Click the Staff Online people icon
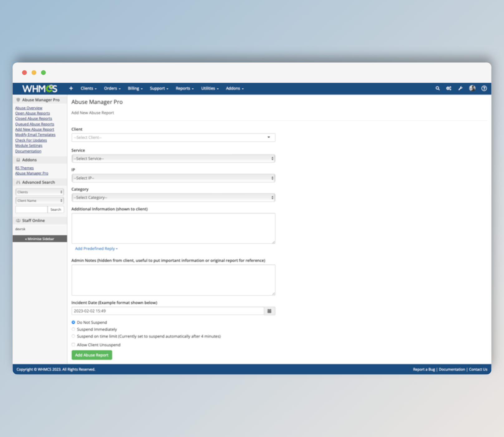This screenshot has height=437, width=504. click(18, 220)
